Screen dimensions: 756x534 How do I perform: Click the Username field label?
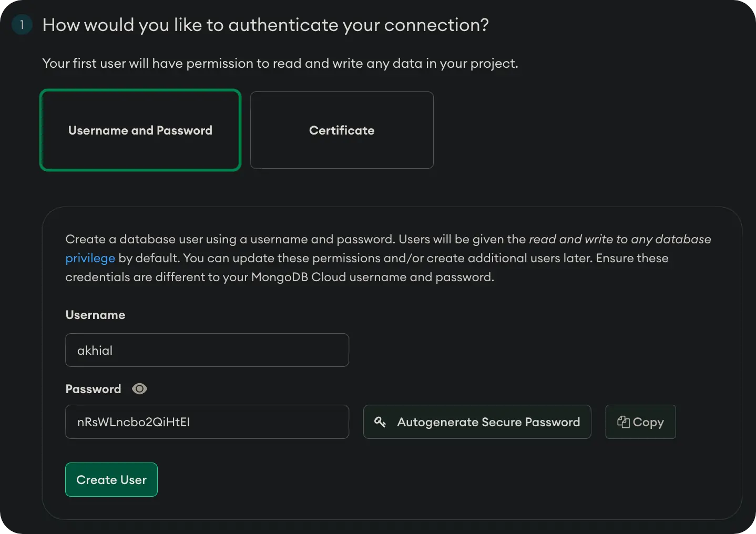pyautogui.click(x=95, y=315)
